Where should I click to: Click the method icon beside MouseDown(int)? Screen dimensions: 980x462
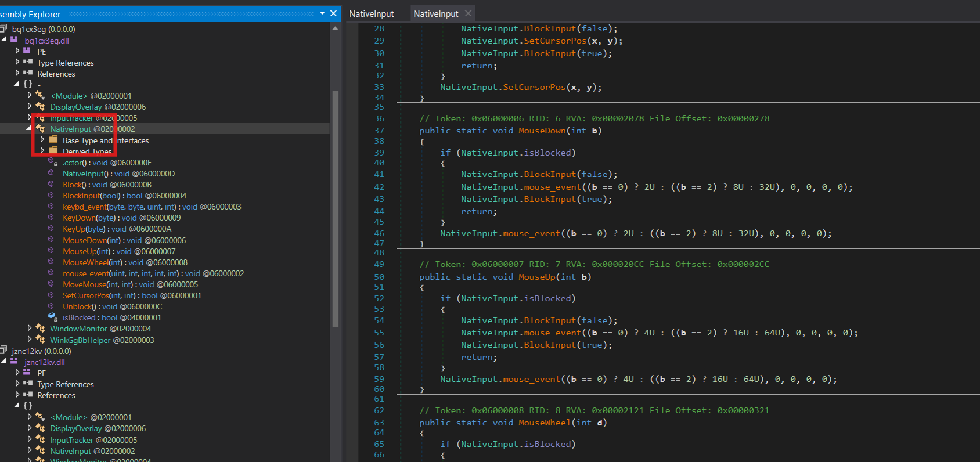[51, 240]
